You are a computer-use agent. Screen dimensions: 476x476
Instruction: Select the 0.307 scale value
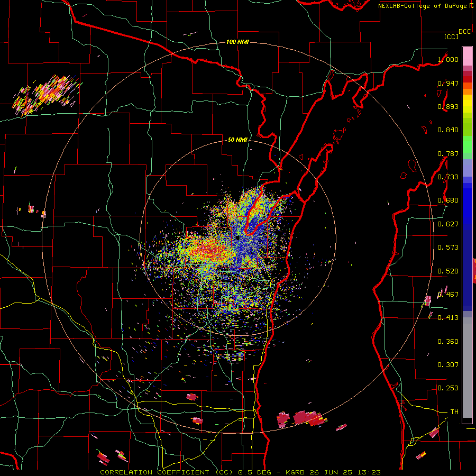(448, 365)
